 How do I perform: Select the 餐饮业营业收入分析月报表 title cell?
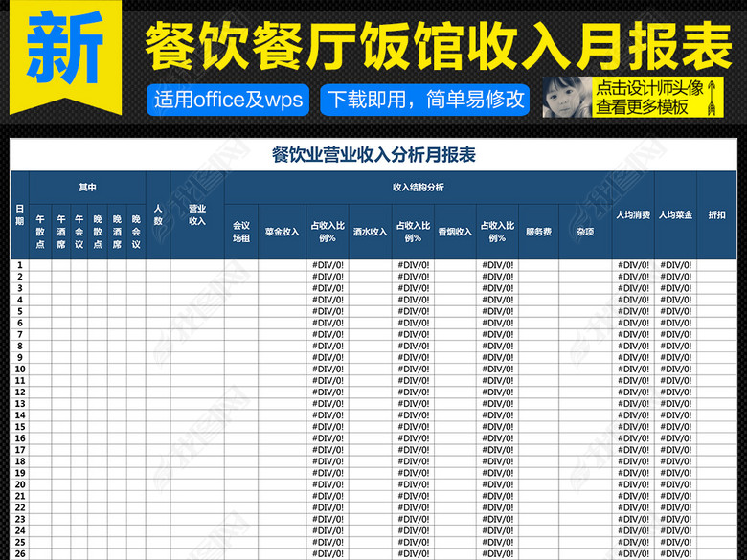[x=373, y=155]
